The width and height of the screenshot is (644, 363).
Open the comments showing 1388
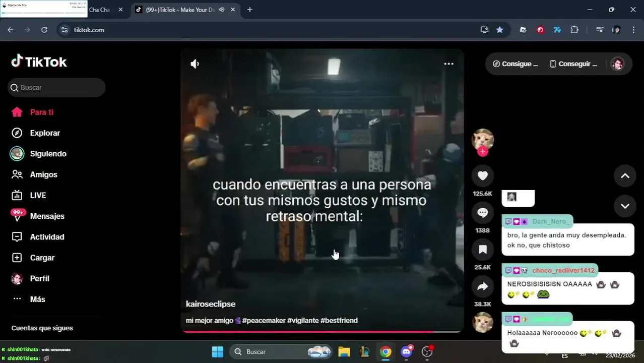[x=483, y=212]
